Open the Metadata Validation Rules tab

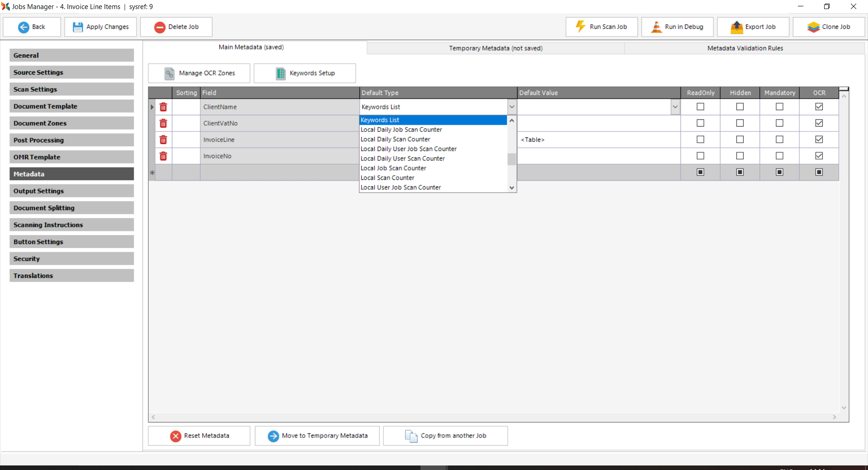click(745, 48)
